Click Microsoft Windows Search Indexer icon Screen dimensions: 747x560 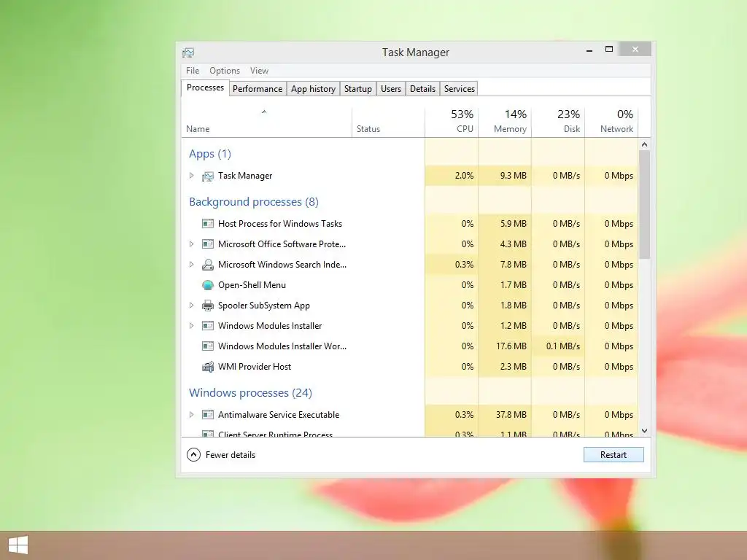(208, 265)
